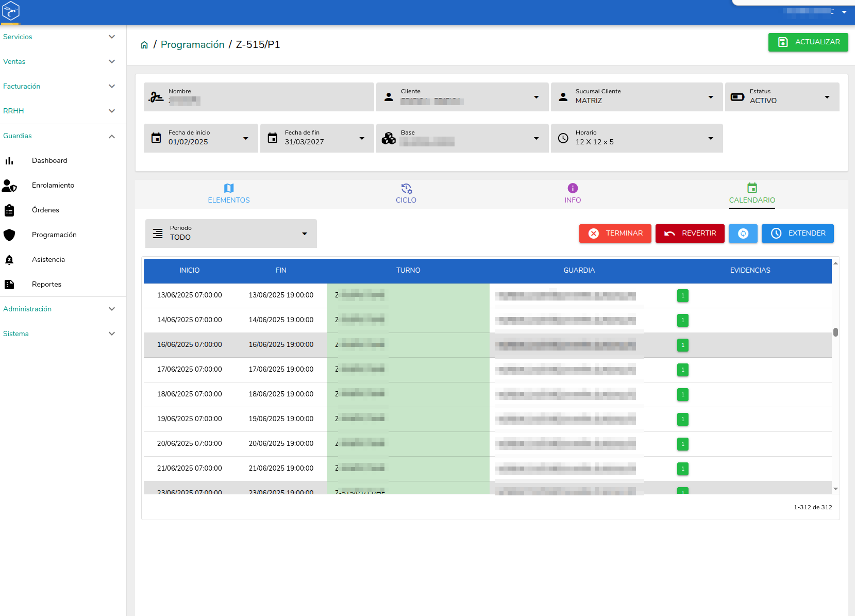Viewport: 855px width, 616px height.
Task: Switch to the ELEMENTOS tab
Action: (229, 194)
